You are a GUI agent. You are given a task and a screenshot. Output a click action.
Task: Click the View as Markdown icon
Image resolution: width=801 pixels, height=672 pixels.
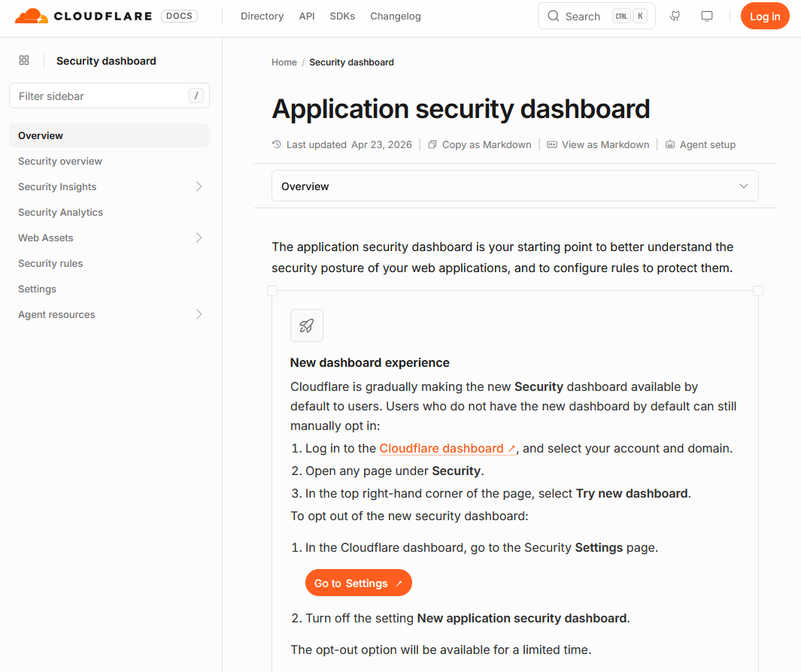pyautogui.click(x=552, y=144)
